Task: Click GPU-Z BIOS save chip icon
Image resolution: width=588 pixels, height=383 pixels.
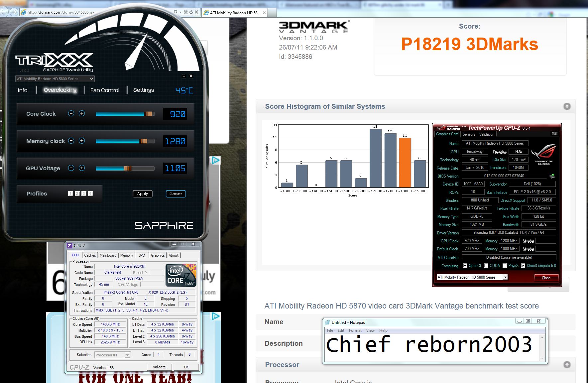Action: [552, 176]
